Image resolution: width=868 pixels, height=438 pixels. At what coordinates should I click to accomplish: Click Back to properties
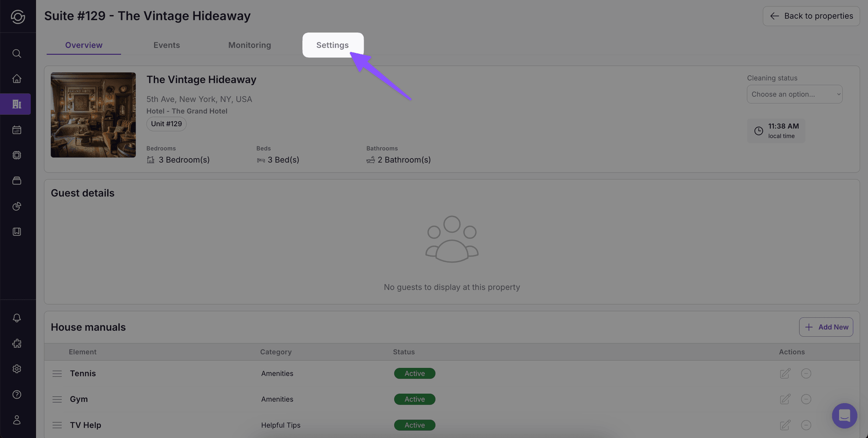(811, 16)
